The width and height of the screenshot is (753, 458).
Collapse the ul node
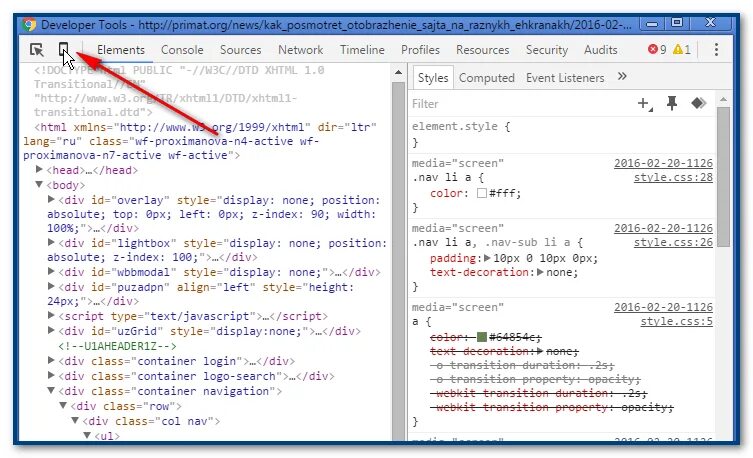pos(87,435)
